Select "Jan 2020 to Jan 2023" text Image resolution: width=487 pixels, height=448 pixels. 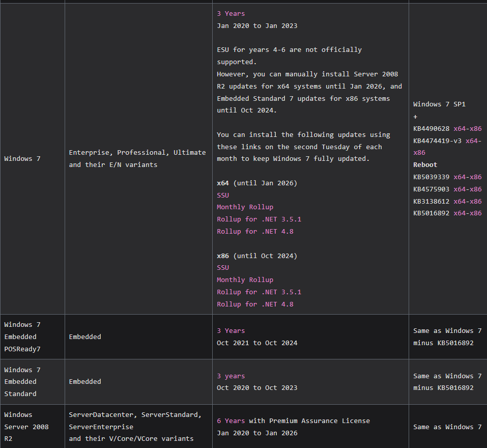(x=257, y=26)
